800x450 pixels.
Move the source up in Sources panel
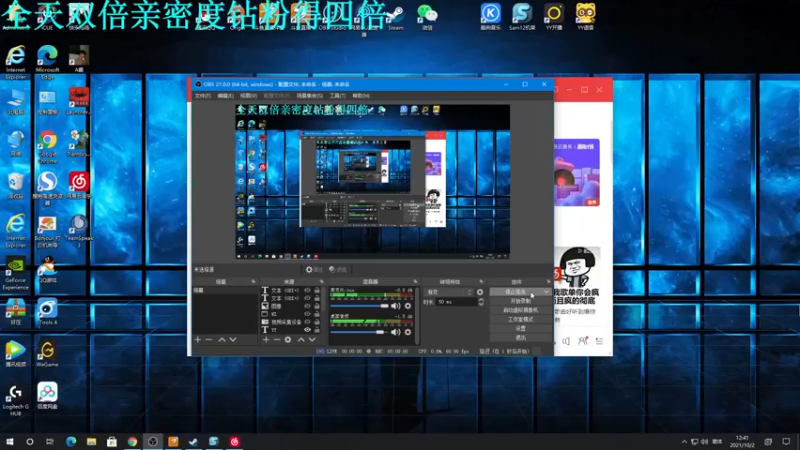coord(301,340)
